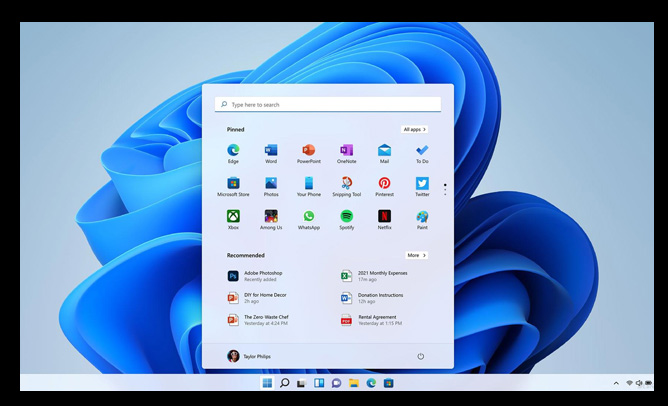Launch the Photos app
This screenshot has height=406, width=668.
(x=271, y=187)
